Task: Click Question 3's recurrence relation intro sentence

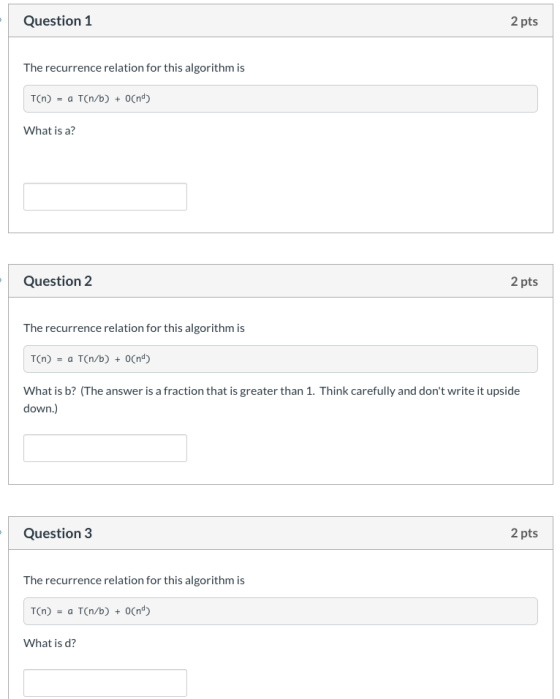Action: (x=134, y=580)
